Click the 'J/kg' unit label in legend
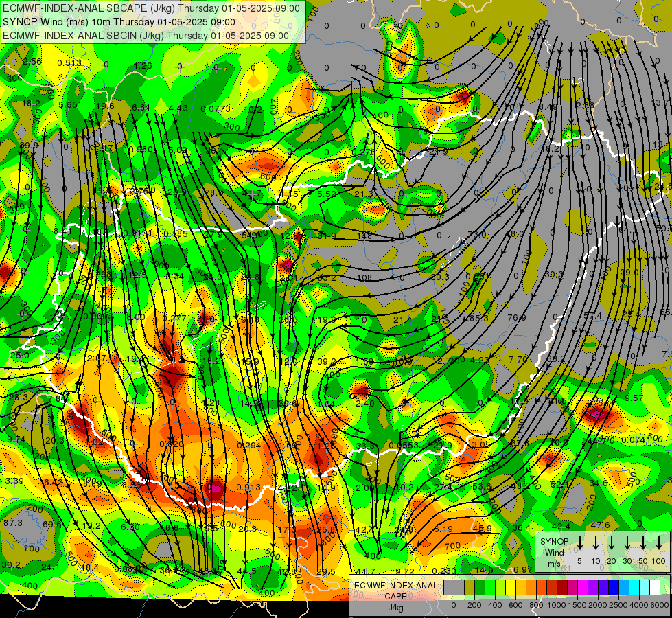The height and width of the screenshot is (618, 672). click(x=395, y=608)
